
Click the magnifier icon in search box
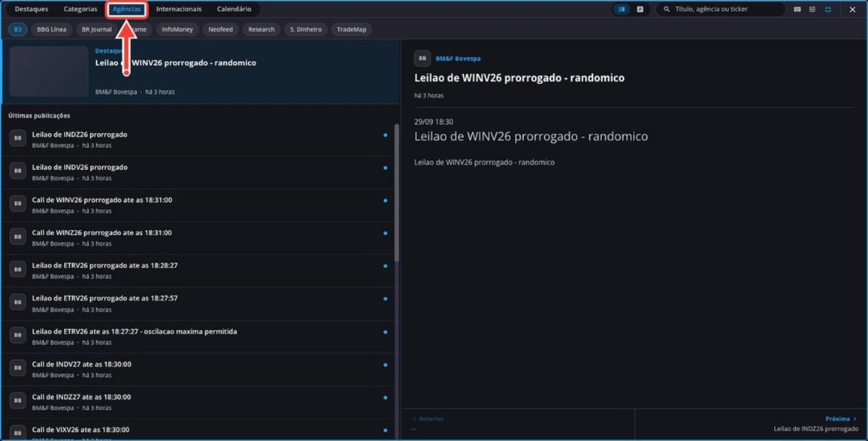(666, 9)
